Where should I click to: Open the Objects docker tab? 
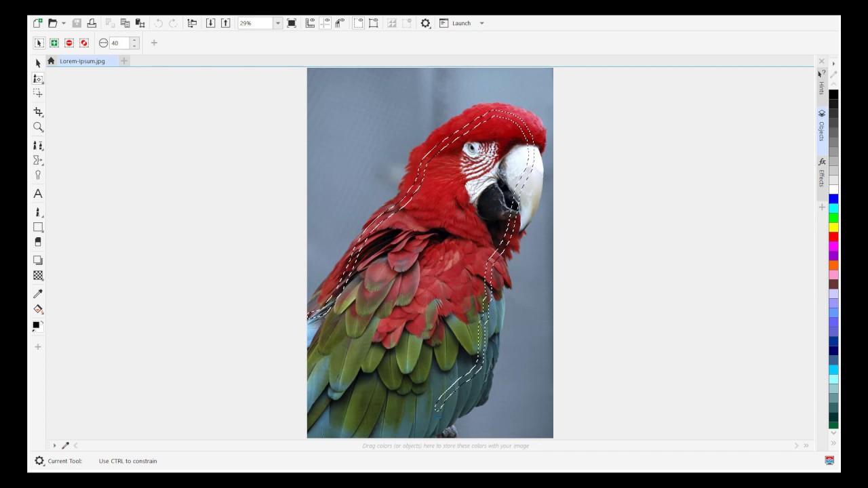click(821, 125)
